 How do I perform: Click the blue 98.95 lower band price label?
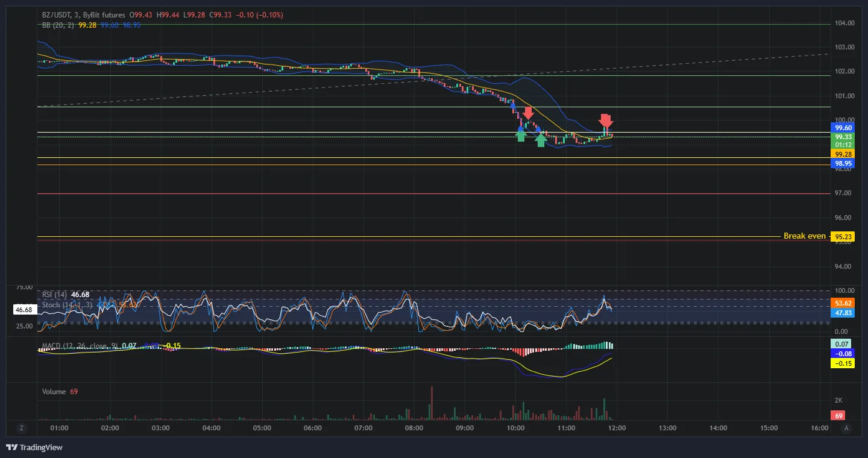click(842, 163)
